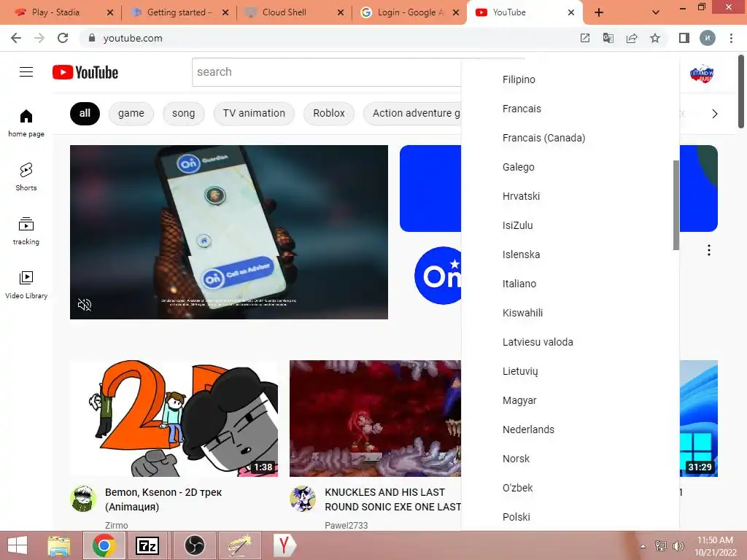Open Windows Start menu

click(18, 545)
